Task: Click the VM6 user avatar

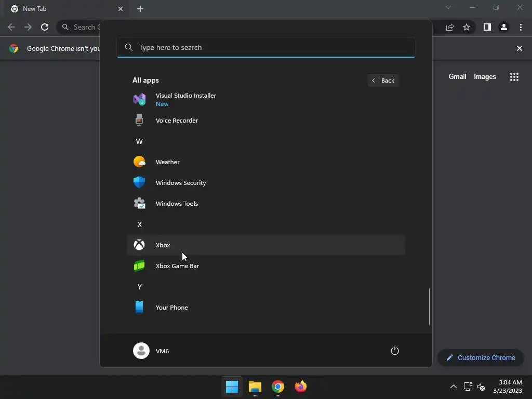Action: [x=141, y=351]
